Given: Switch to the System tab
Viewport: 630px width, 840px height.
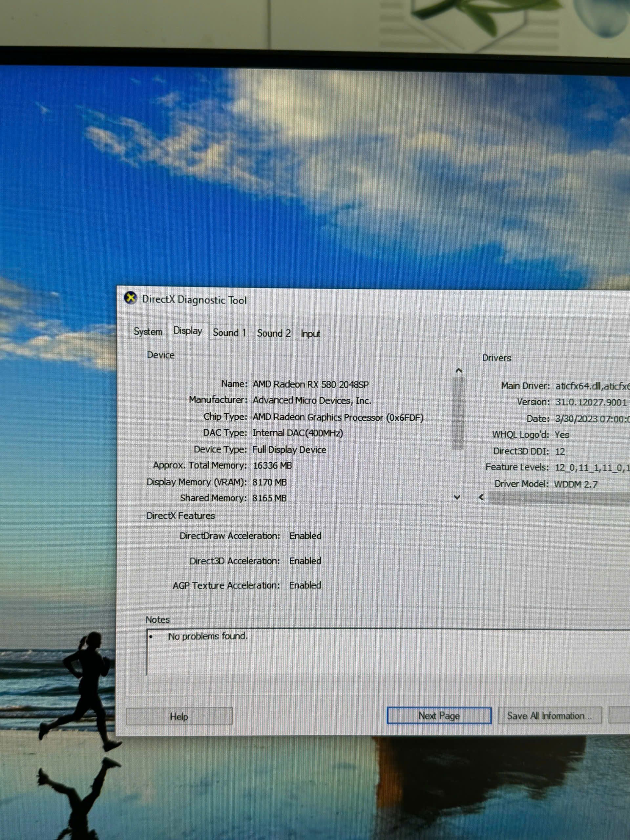Looking at the screenshot, I should pyautogui.click(x=148, y=331).
